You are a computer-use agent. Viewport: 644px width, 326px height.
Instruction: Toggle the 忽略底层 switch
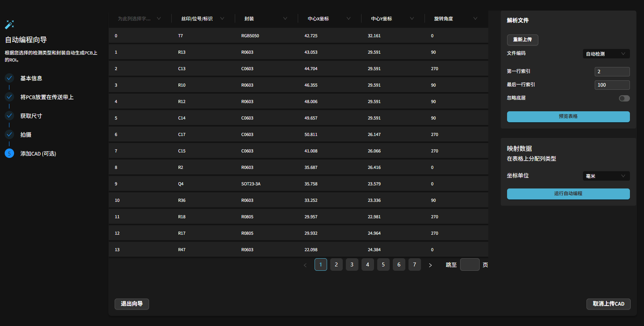[x=624, y=98]
